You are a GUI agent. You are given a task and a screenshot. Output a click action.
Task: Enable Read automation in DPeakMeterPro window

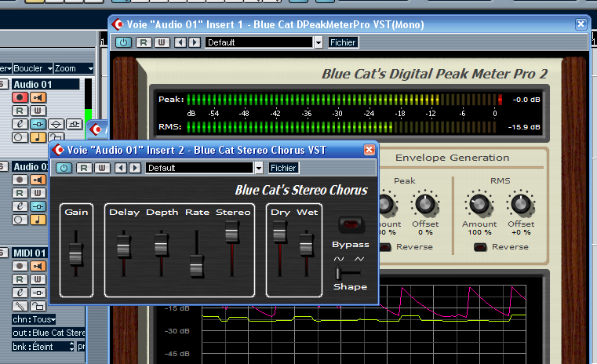click(x=144, y=42)
